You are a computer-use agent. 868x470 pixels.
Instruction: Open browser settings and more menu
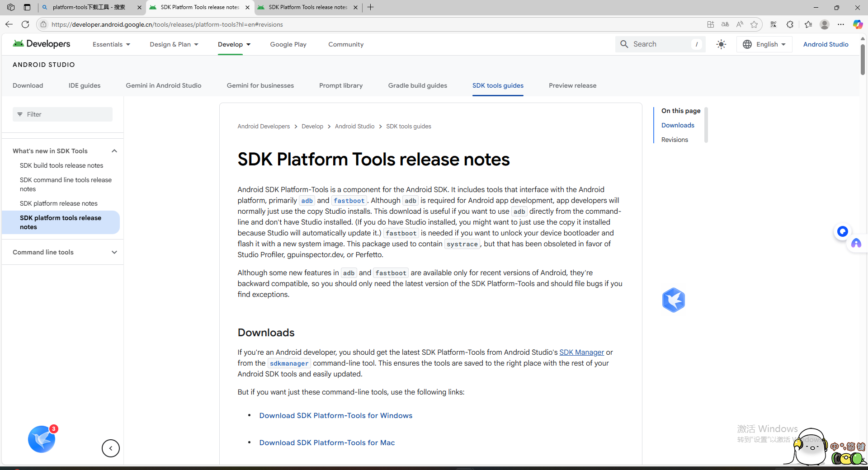click(841, 24)
